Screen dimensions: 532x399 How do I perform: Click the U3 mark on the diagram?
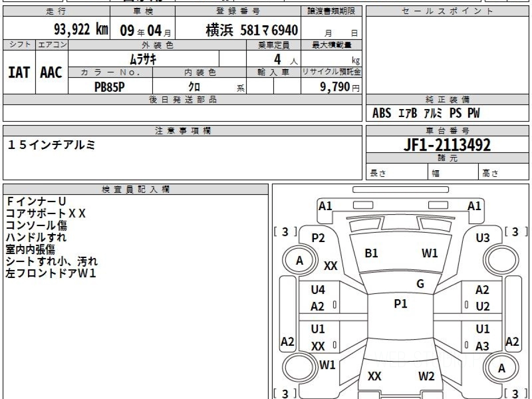point(482,238)
